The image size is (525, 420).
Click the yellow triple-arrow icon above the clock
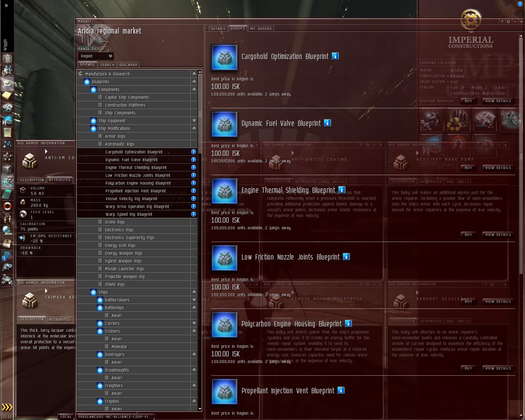pos(7,407)
